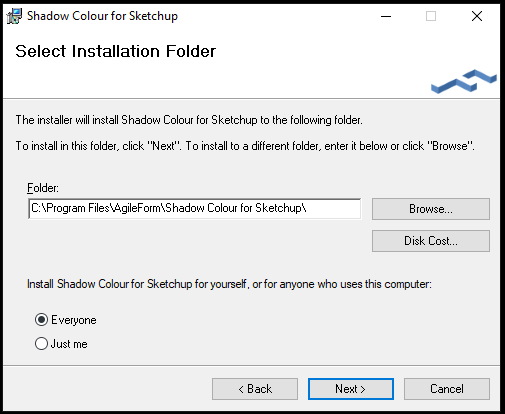The image size is (505, 414).
Task: Click the 'To install in this folder' instruction
Action: point(245,146)
